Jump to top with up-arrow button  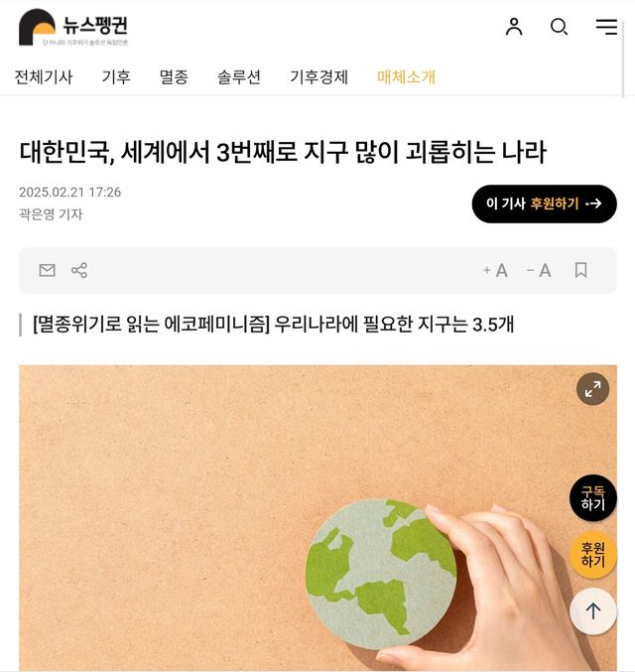pos(593,611)
